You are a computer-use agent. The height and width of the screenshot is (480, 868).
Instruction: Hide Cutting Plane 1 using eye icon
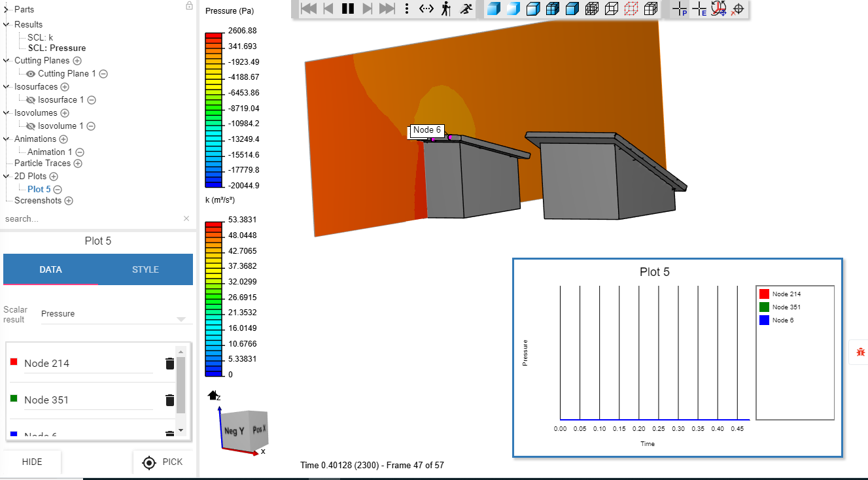[30, 74]
